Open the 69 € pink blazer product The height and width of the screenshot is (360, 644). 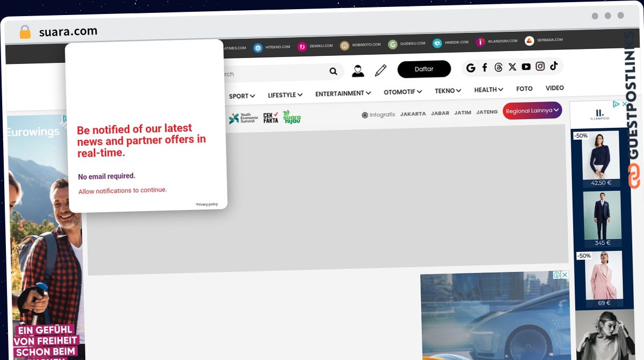tap(603, 279)
